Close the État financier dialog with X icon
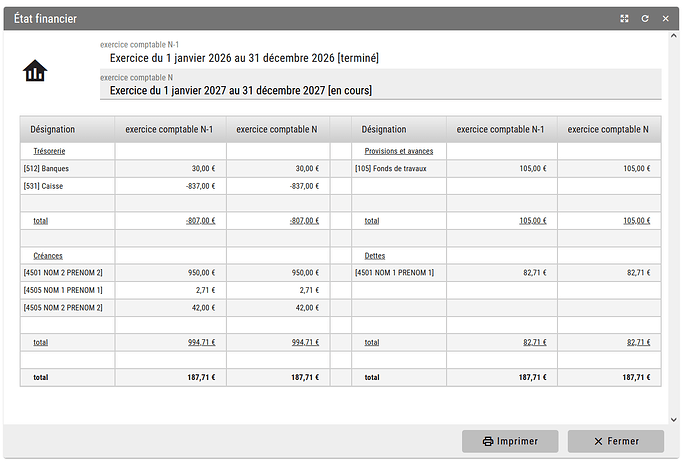Screen dimensions: 690x463 click(x=665, y=18)
